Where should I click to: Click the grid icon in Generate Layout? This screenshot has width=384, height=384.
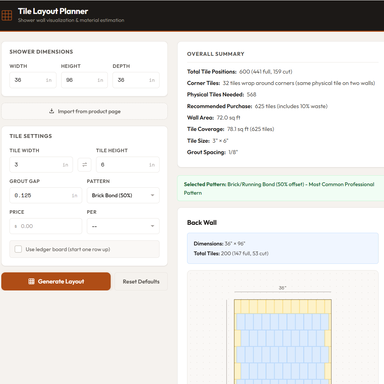click(x=31, y=281)
